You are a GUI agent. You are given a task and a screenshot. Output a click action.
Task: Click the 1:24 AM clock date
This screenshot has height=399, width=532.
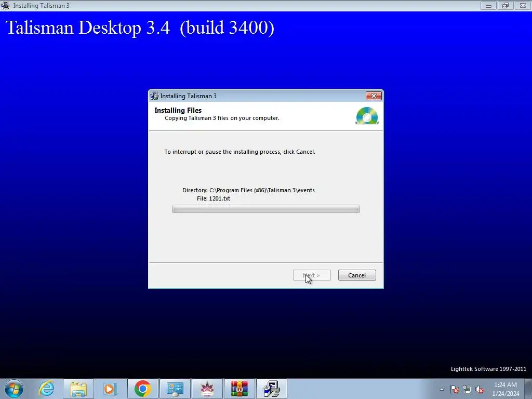(x=506, y=389)
